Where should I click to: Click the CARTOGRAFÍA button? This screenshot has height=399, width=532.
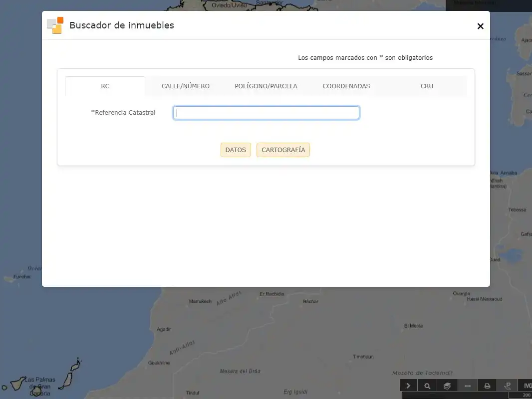pos(283,150)
